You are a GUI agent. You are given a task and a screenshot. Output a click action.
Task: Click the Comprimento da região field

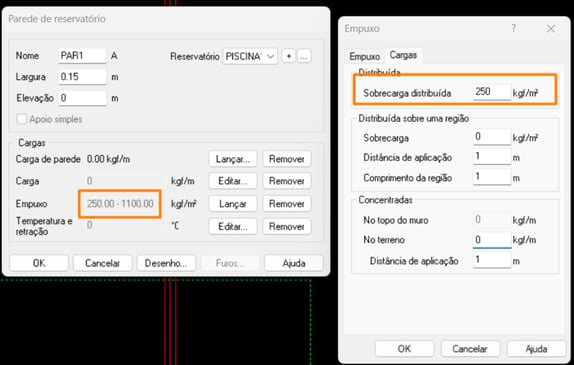[492, 177]
